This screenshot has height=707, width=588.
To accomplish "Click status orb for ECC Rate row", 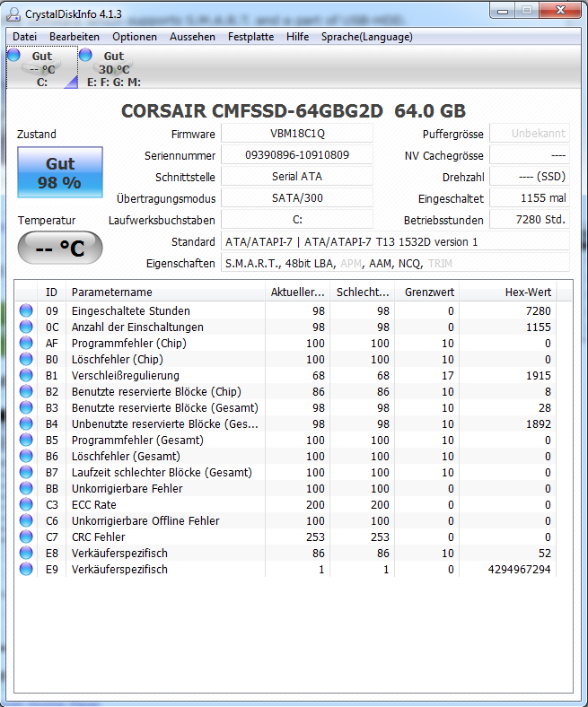I will coord(26,504).
